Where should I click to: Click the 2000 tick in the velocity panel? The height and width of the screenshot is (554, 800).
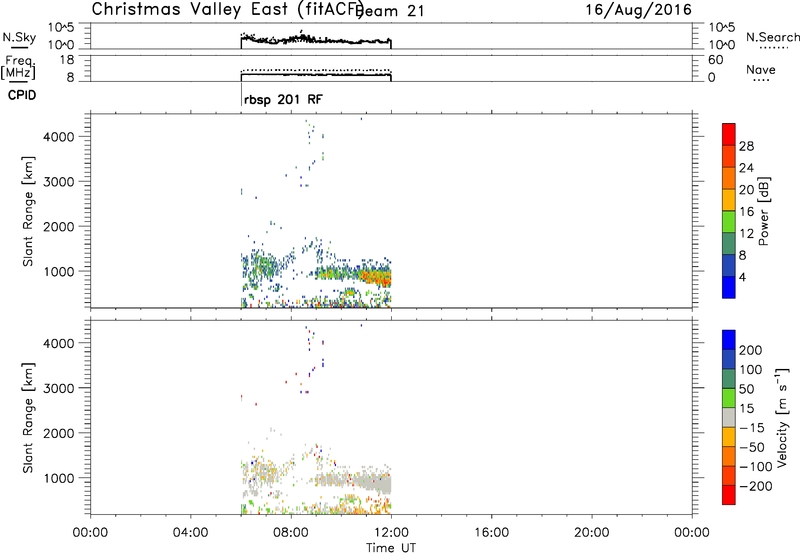click(59, 433)
